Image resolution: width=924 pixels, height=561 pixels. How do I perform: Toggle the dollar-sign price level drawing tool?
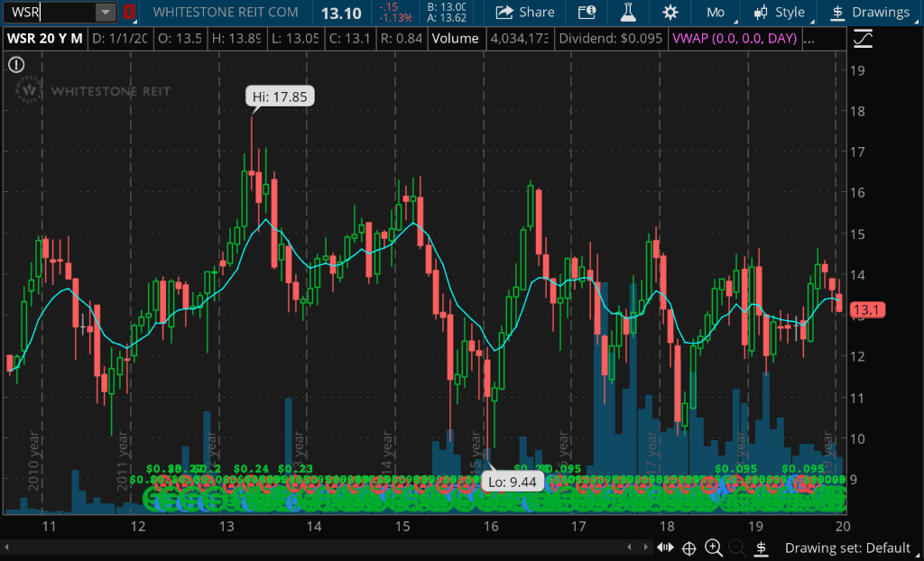[x=762, y=547]
